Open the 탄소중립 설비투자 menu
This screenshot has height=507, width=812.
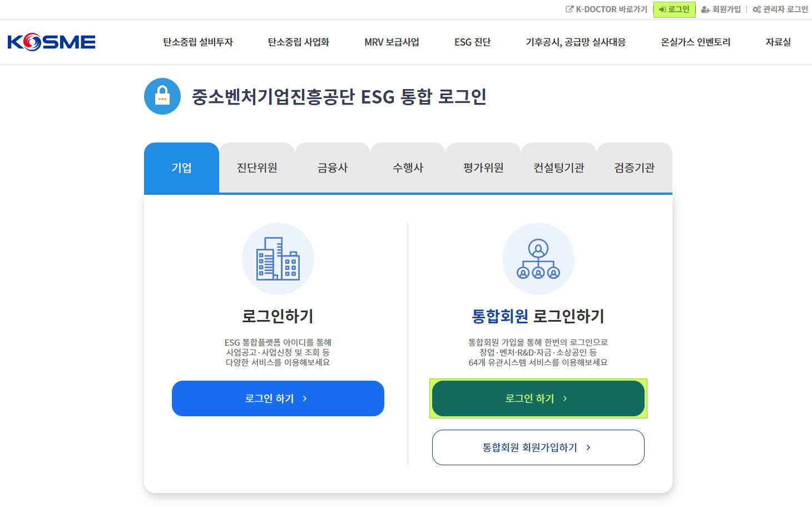198,42
